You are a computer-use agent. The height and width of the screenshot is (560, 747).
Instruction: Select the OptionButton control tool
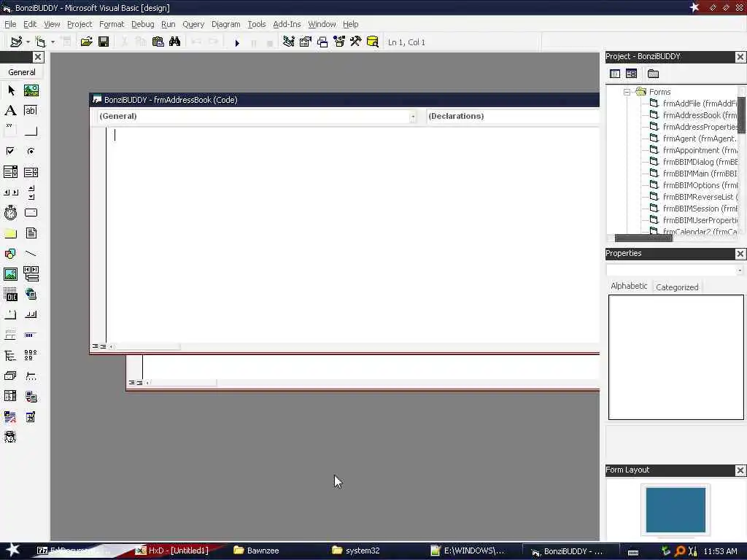coord(31,152)
